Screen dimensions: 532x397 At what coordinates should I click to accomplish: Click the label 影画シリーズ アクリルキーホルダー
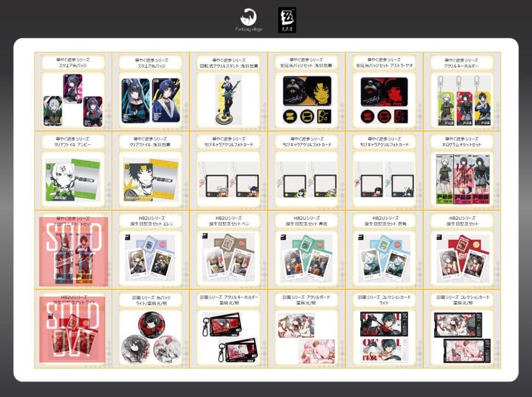click(229, 298)
